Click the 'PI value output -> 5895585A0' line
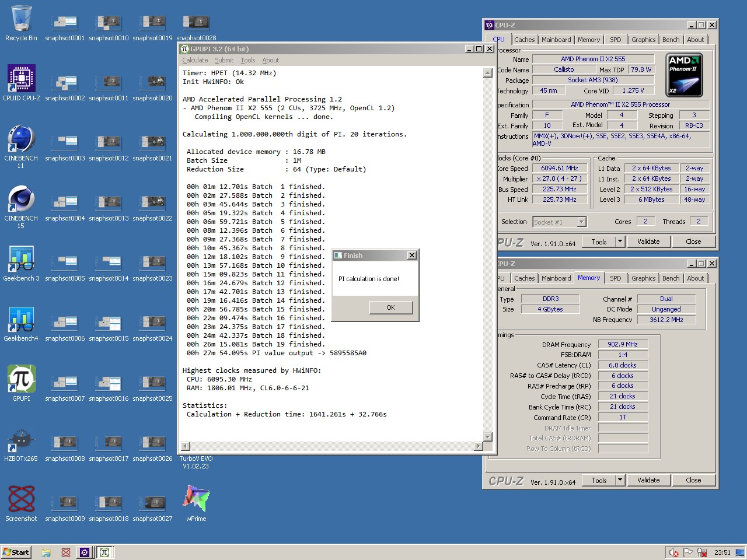This screenshot has height=560, width=747. [x=277, y=353]
